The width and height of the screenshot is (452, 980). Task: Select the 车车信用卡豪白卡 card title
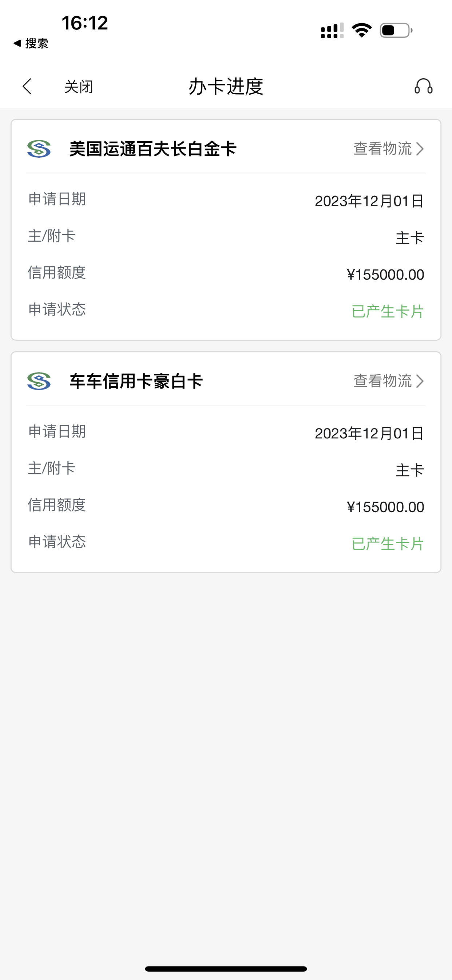(136, 381)
